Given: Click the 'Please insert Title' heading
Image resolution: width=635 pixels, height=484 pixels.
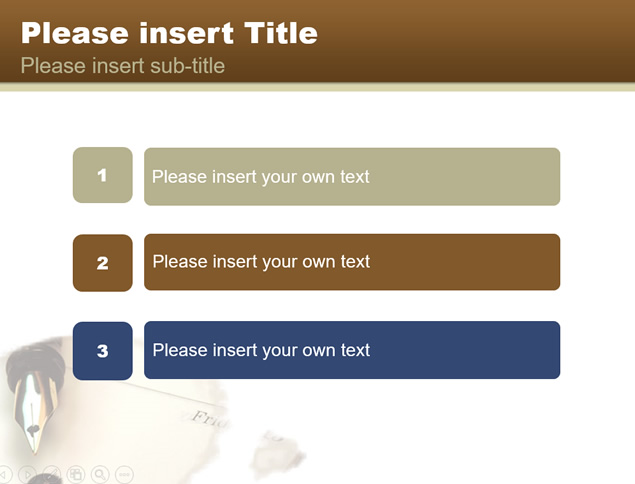Looking at the screenshot, I should 169,33.
